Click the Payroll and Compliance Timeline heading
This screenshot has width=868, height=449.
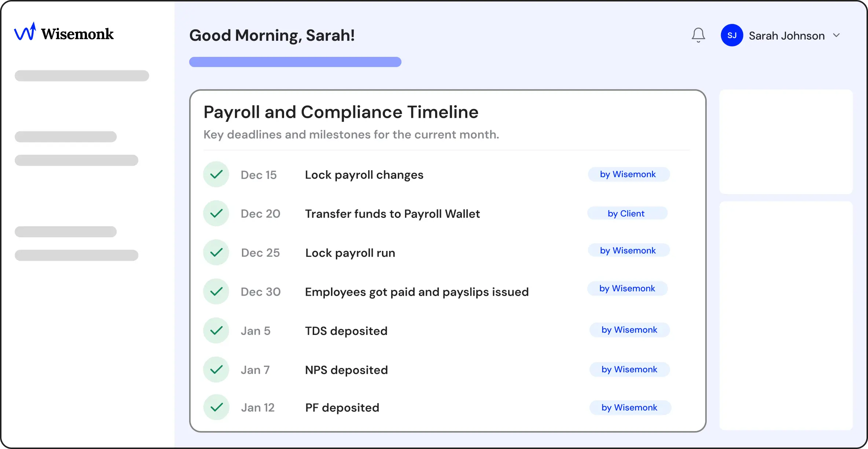(x=341, y=112)
